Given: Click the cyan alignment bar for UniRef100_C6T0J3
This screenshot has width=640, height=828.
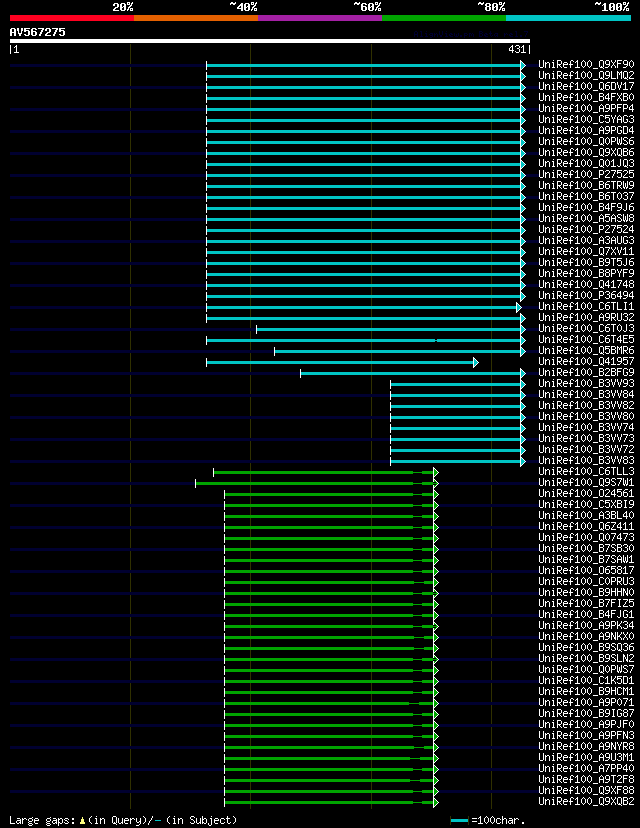Looking at the screenshot, I should [x=391, y=330].
